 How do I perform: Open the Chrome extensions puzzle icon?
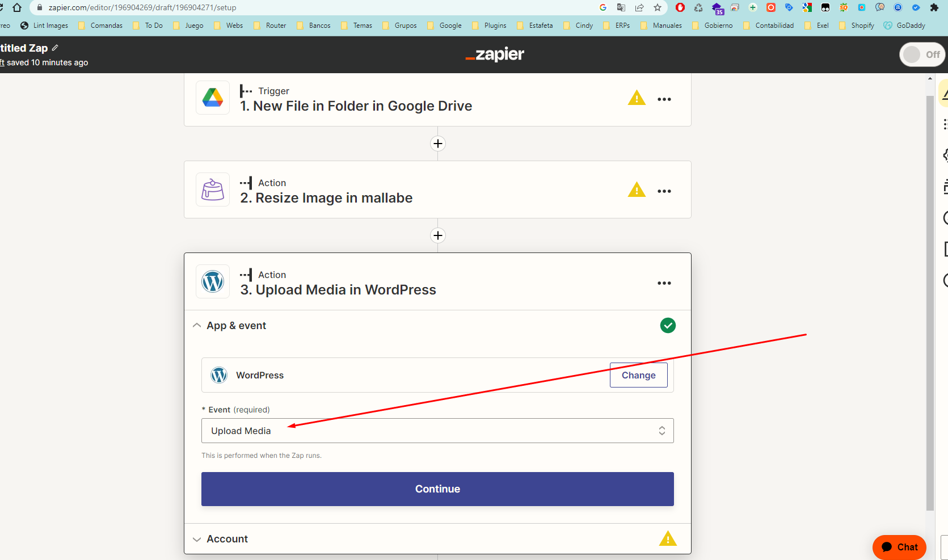coord(934,7)
